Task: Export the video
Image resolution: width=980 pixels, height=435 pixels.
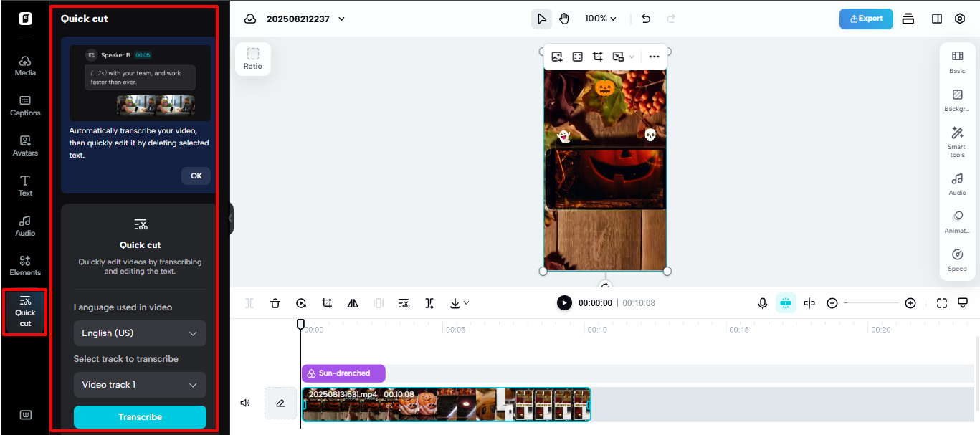Action: (866, 19)
